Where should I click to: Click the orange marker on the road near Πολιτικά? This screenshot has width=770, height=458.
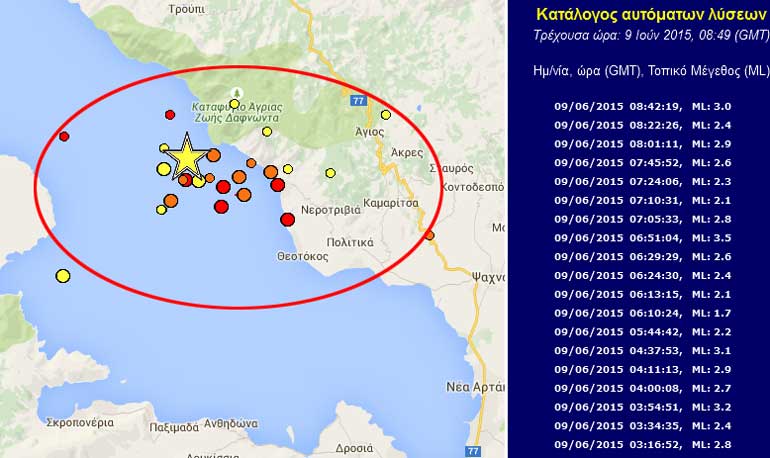pos(429,236)
